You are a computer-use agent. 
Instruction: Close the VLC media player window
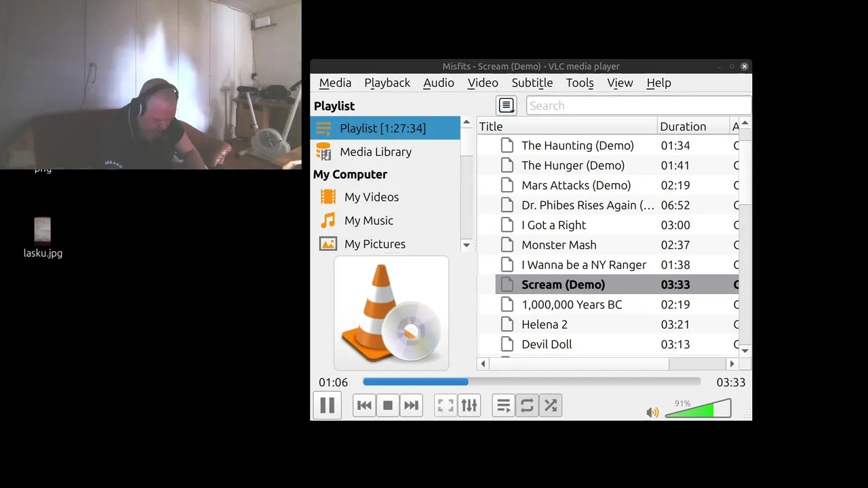tap(745, 66)
